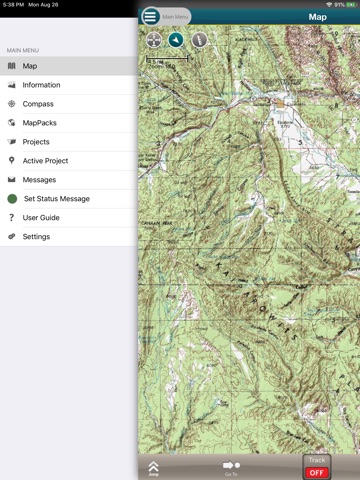Choose Set Status Message

(x=69, y=199)
